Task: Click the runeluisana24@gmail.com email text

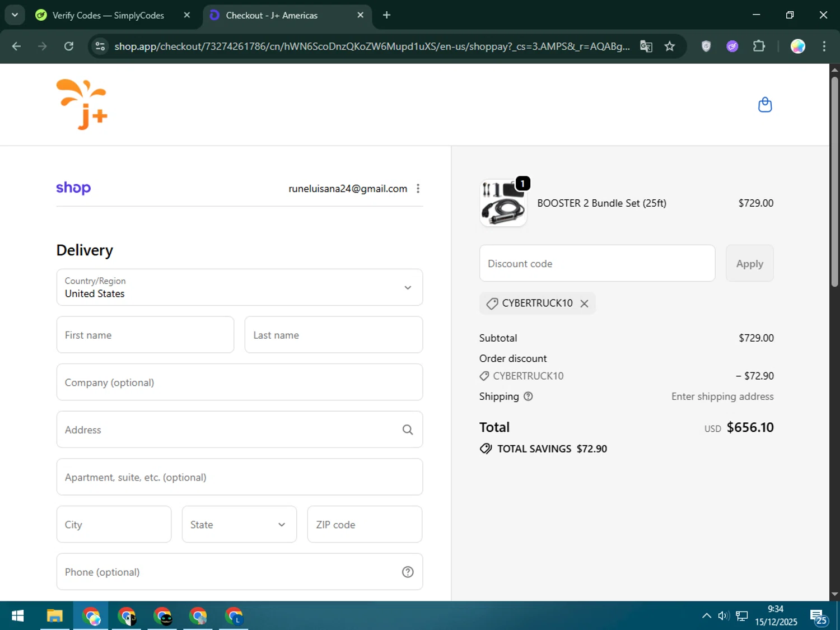Action: 348,189
